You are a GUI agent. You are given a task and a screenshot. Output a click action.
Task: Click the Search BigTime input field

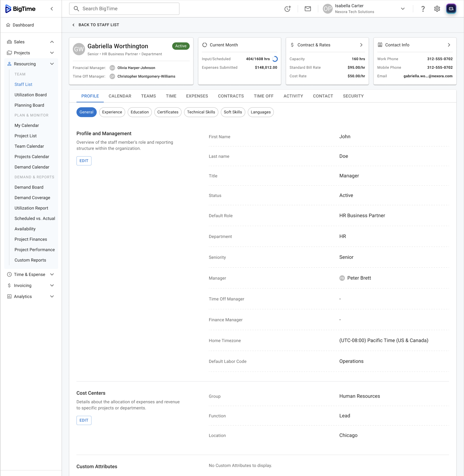tap(124, 9)
